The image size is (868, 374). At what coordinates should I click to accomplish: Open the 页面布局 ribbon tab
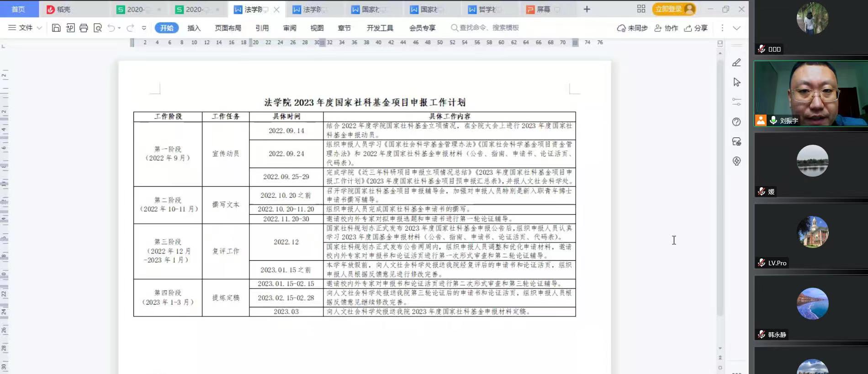tap(228, 28)
